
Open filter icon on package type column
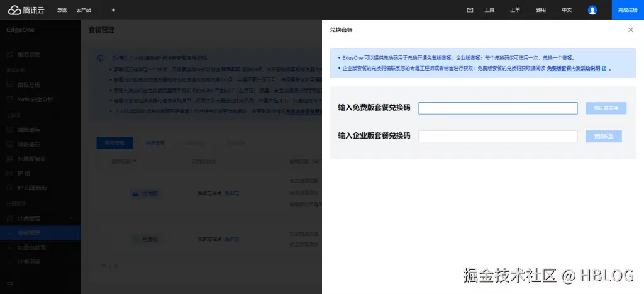135,162
